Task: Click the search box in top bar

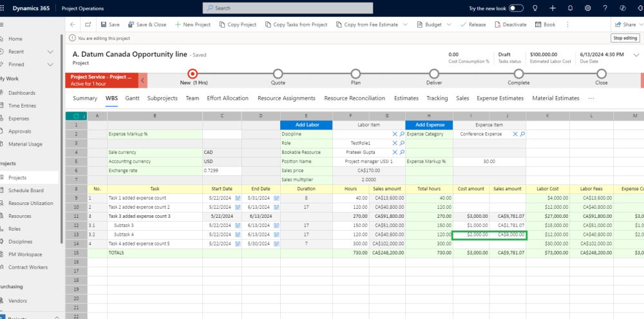Action: [x=287, y=8]
